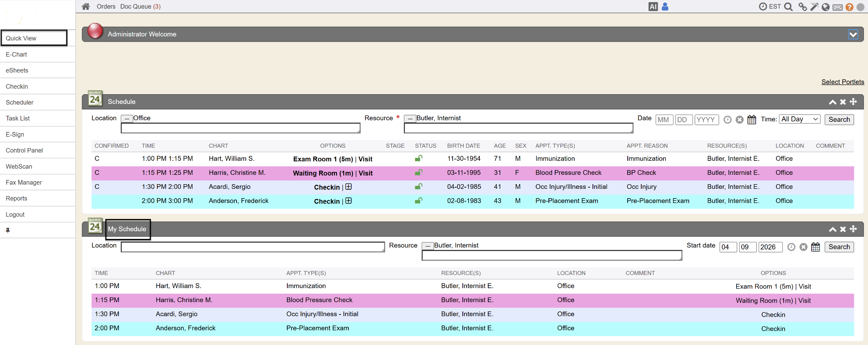Toggle lock status for Hart, William S.
Viewport: 868px width, 345px height.
[x=418, y=159]
